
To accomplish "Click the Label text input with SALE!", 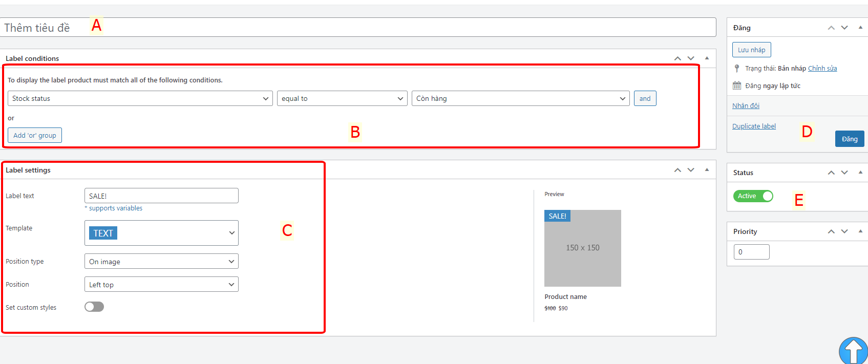I will (x=161, y=196).
